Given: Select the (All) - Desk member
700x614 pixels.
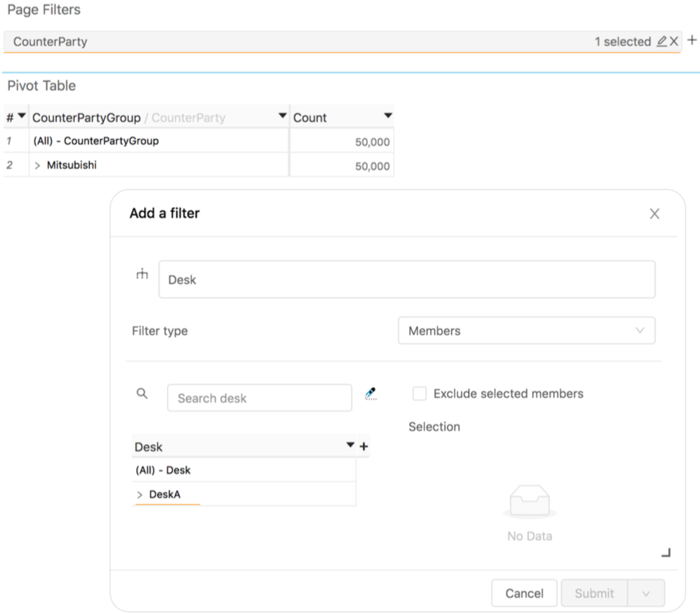Looking at the screenshot, I should (x=163, y=470).
